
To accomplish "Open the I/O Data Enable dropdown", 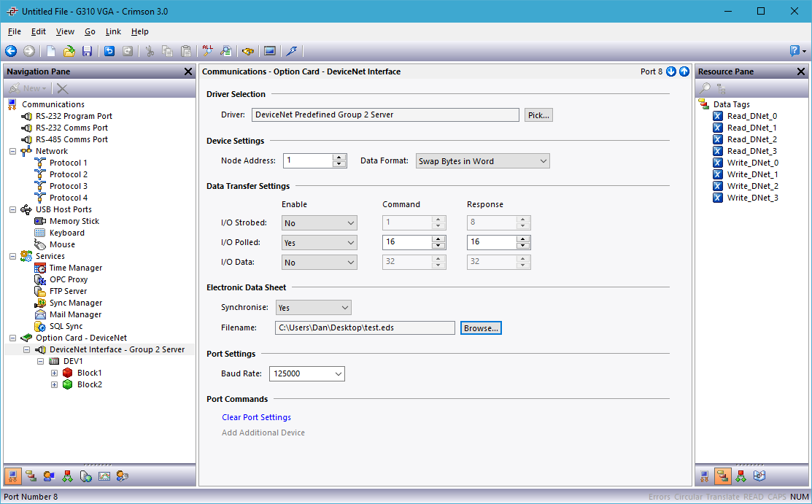I will click(x=319, y=262).
